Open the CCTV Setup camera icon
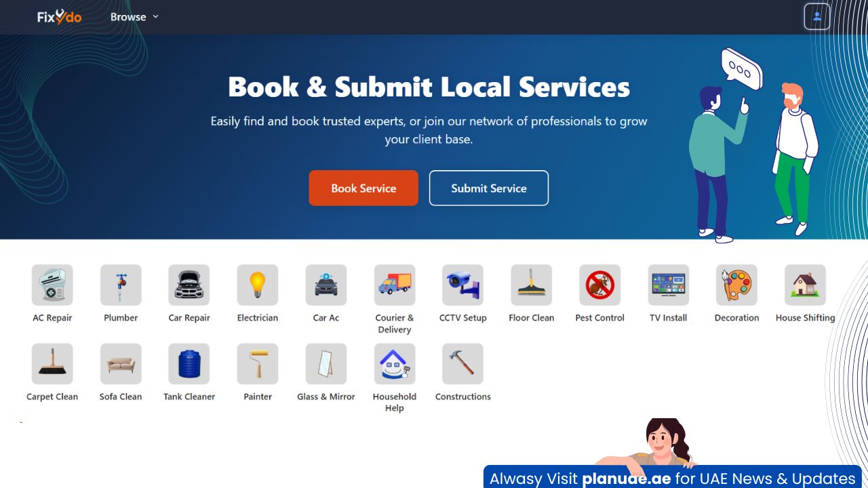The image size is (868, 488). [x=462, y=285]
